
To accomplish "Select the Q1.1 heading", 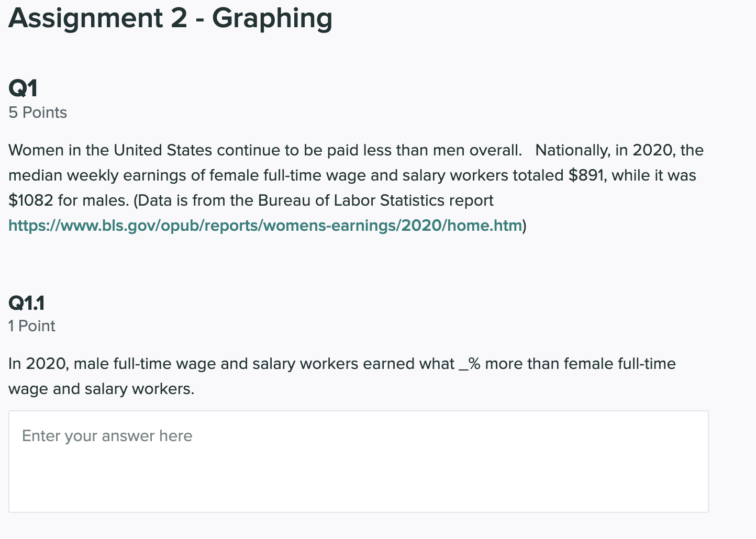I will point(26,302).
